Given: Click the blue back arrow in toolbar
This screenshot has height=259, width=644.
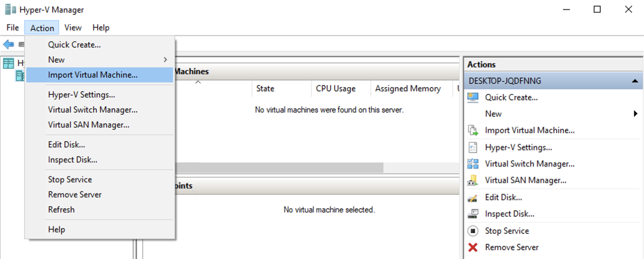Looking at the screenshot, I should (x=9, y=44).
